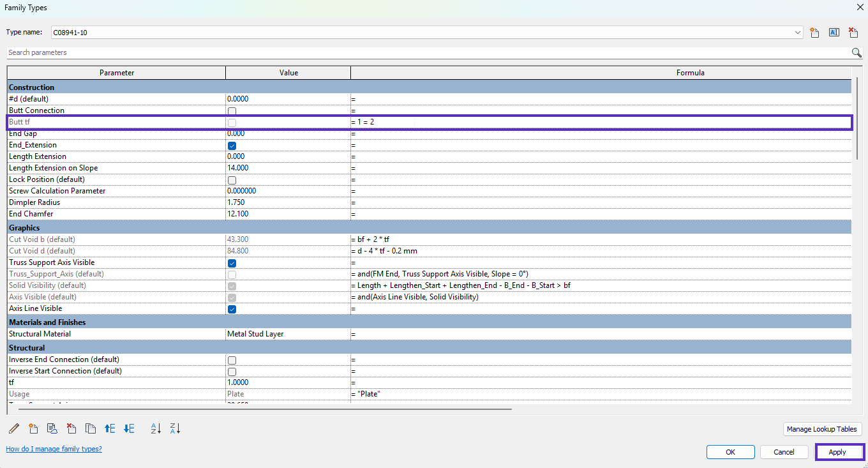Sort parameters in descending Z-A order
Screen dimensions: 868x468
click(x=176, y=428)
